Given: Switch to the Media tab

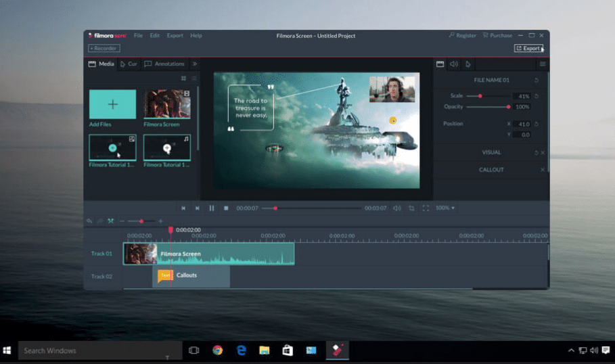Looking at the screenshot, I should (x=101, y=64).
